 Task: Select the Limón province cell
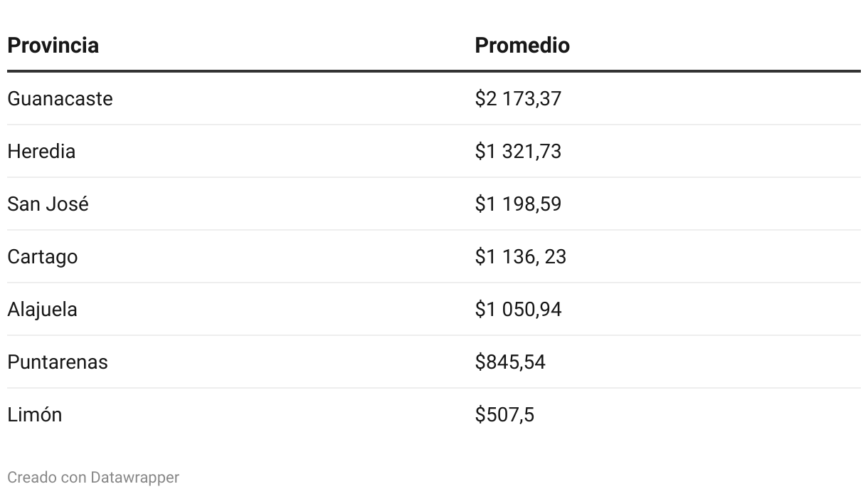tap(35, 414)
